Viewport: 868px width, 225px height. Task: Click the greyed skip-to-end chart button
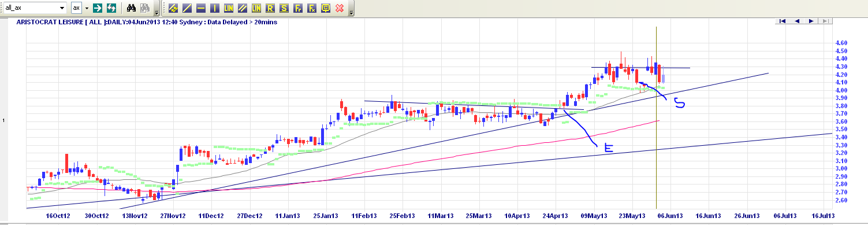point(826,21)
